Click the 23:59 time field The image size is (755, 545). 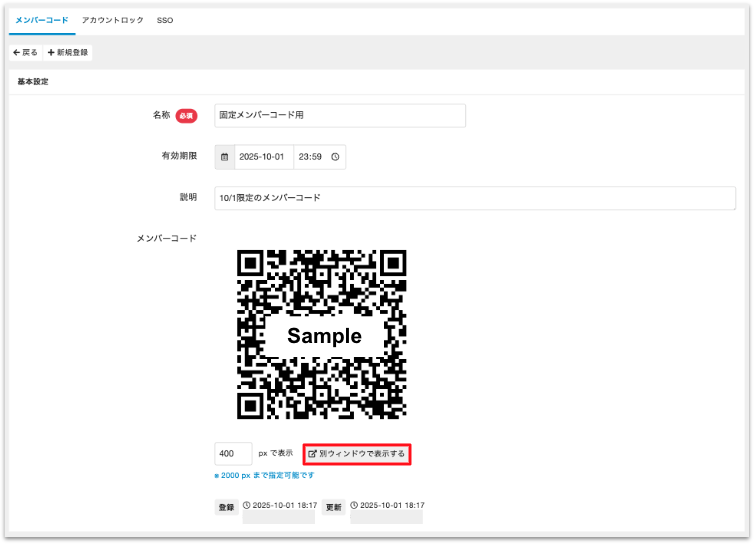(310, 157)
